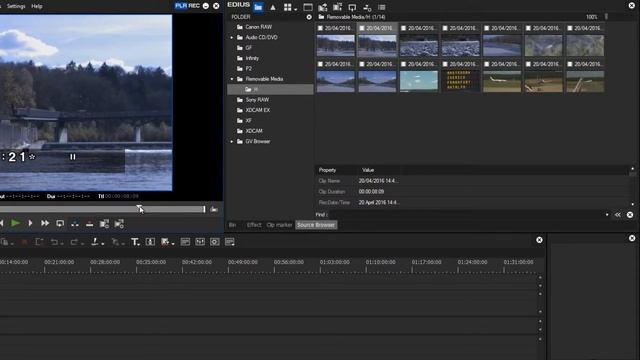Open the Redo history dropdown arrow
Image resolution: width=640 pixels, height=360 pixels.
(x=82, y=244)
